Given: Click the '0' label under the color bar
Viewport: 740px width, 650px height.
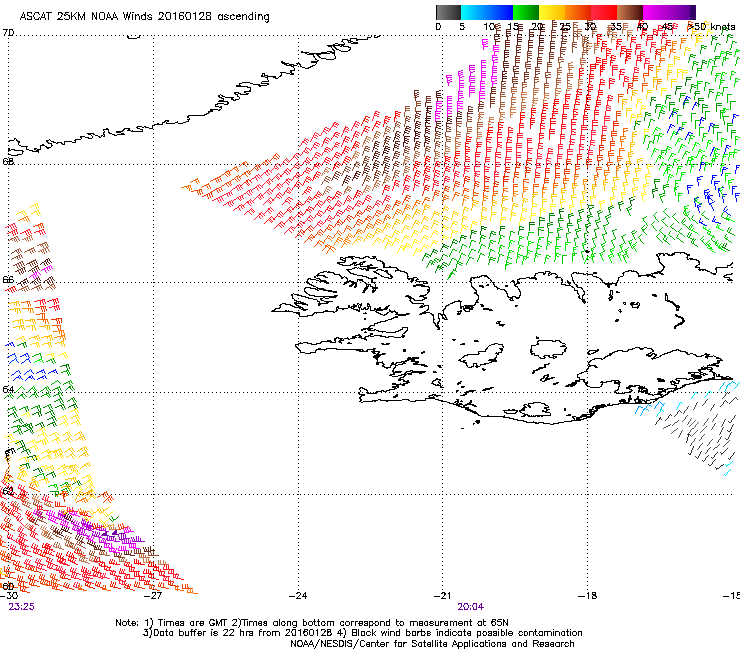Looking at the screenshot, I should click(x=438, y=27).
